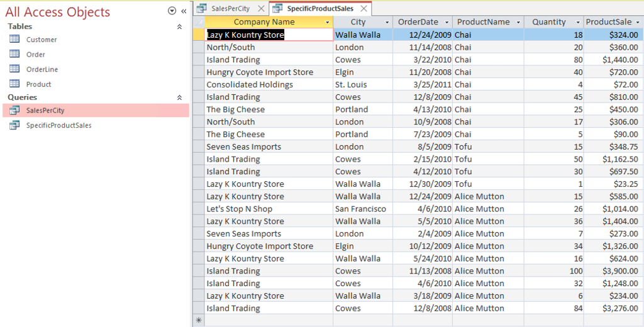Screen dimensions: 644x327
Task: Click the Customer table icon
Action: click(14, 39)
